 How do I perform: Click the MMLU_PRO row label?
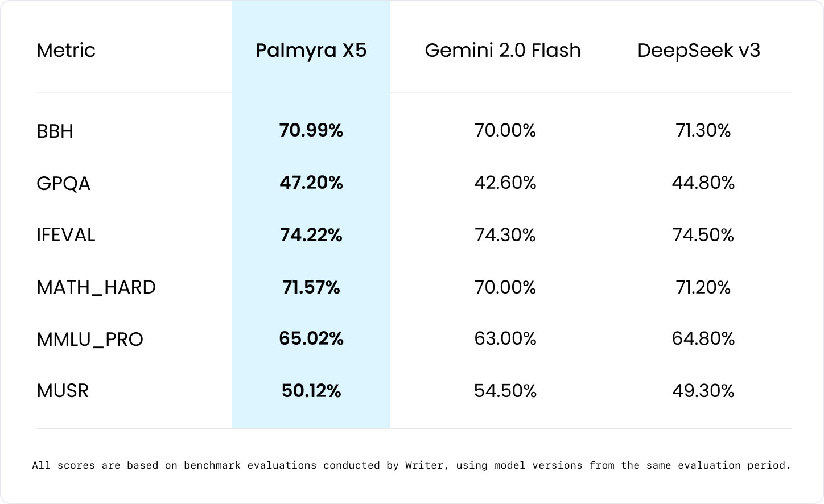pyautogui.click(x=89, y=339)
